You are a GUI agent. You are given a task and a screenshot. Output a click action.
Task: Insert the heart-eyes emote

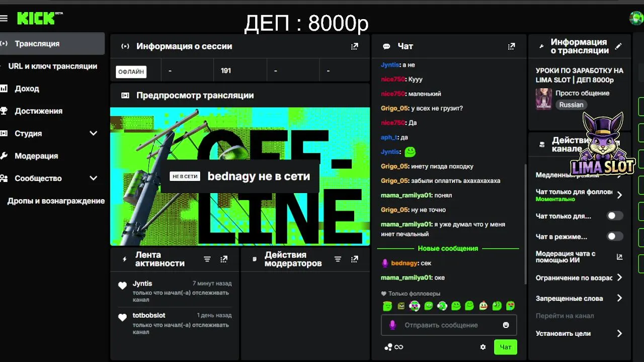[510, 306]
